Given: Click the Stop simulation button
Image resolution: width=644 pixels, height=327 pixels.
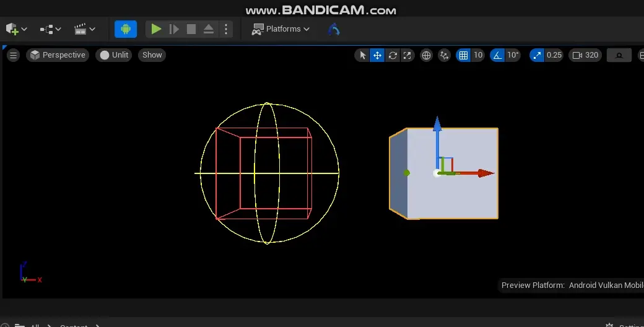Looking at the screenshot, I should [191, 29].
